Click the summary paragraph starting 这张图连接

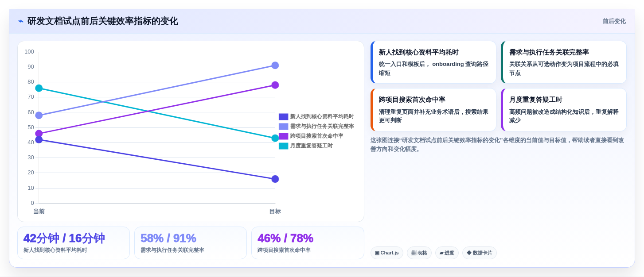(x=497, y=145)
